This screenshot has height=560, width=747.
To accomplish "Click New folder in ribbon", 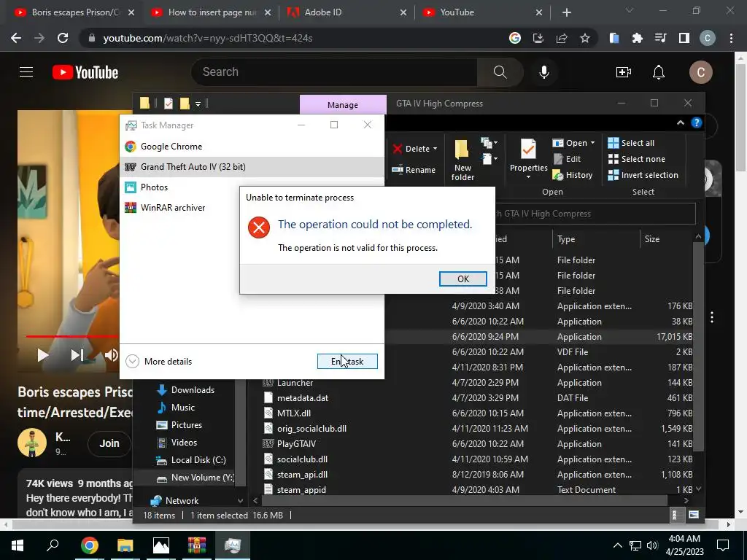I will pyautogui.click(x=462, y=160).
